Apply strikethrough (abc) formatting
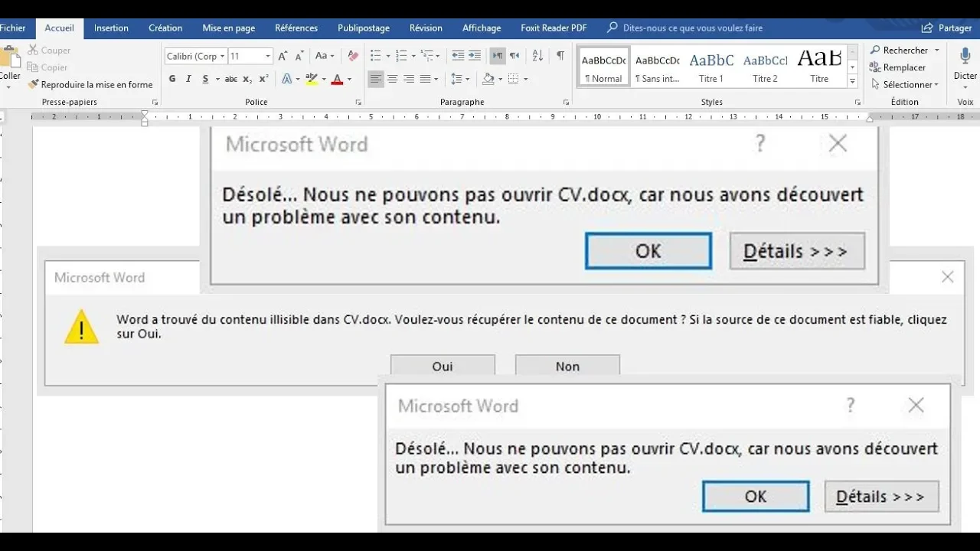The image size is (980, 551). click(x=230, y=79)
